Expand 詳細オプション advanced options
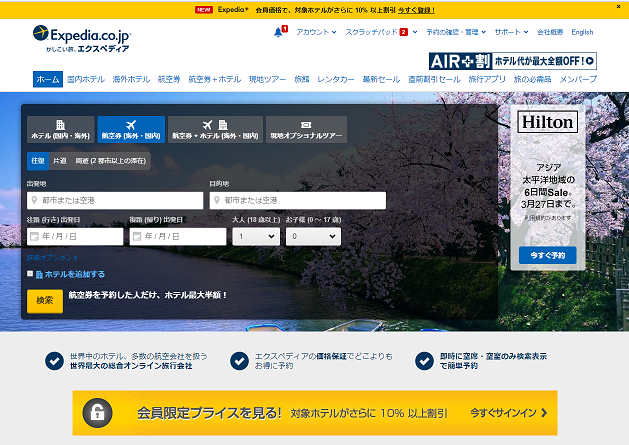This screenshot has width=629, height=445. (x=52, y=258)
